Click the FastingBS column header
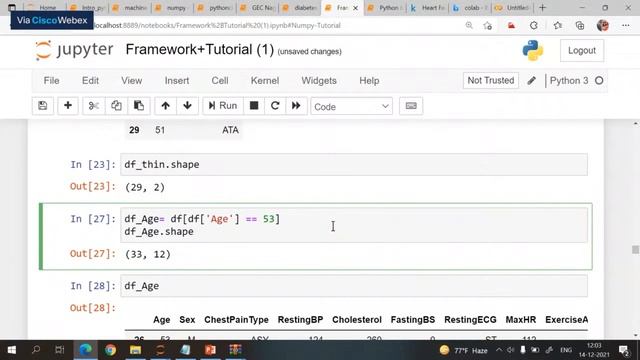The image size is (640, 360). (413, 320)
